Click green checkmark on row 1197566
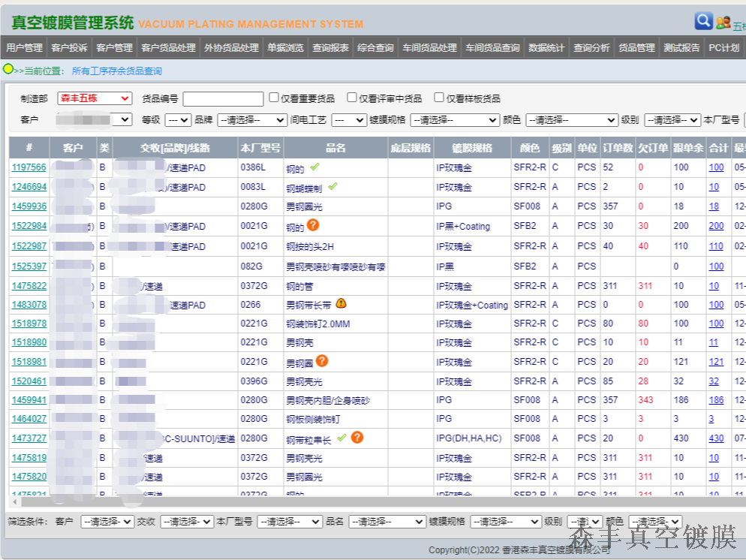Viewport: 746px width, 560px height. [x=314, y=167]
